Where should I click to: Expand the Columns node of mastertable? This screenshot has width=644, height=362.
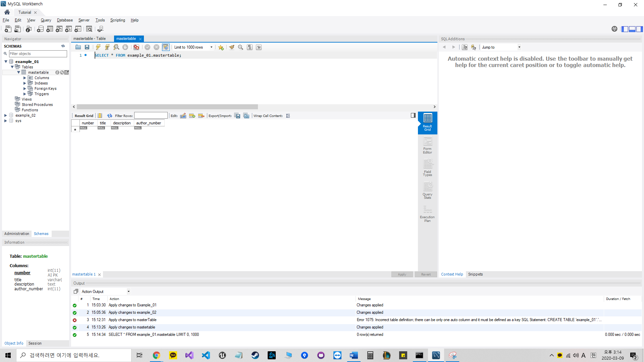click(25, 78)
